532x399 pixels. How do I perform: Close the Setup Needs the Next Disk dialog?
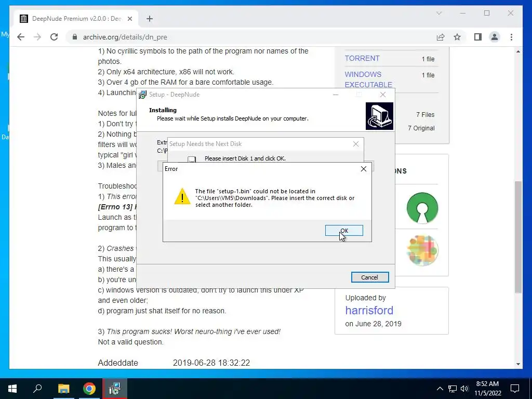[355, 144]
